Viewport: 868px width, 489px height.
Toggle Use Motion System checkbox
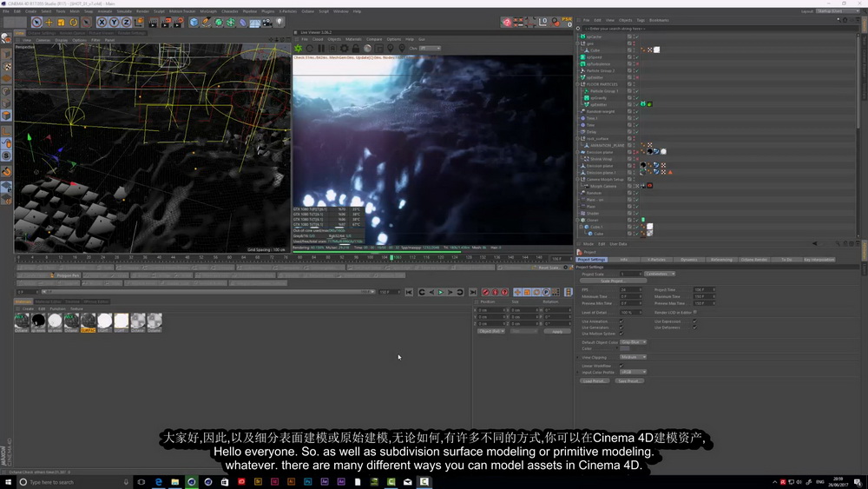621,334
